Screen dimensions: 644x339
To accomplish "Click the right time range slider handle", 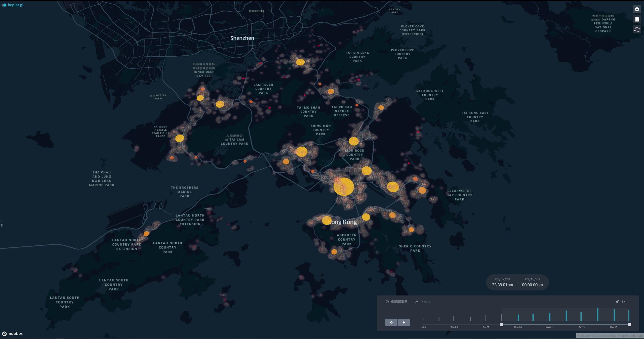I will point(629,325).
